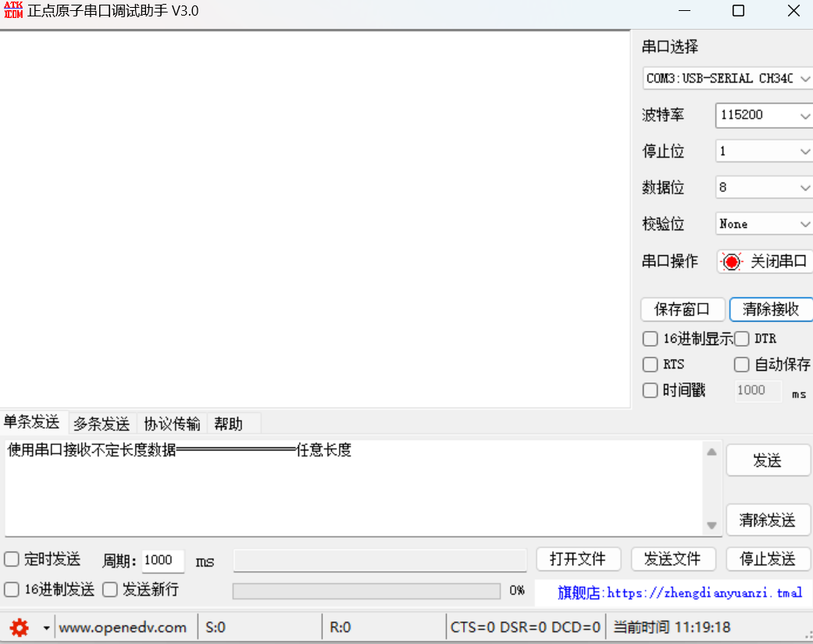813x644 pixels.
Task: Click the www.openedv.com status bar text
Action: (x=123, y=628)
